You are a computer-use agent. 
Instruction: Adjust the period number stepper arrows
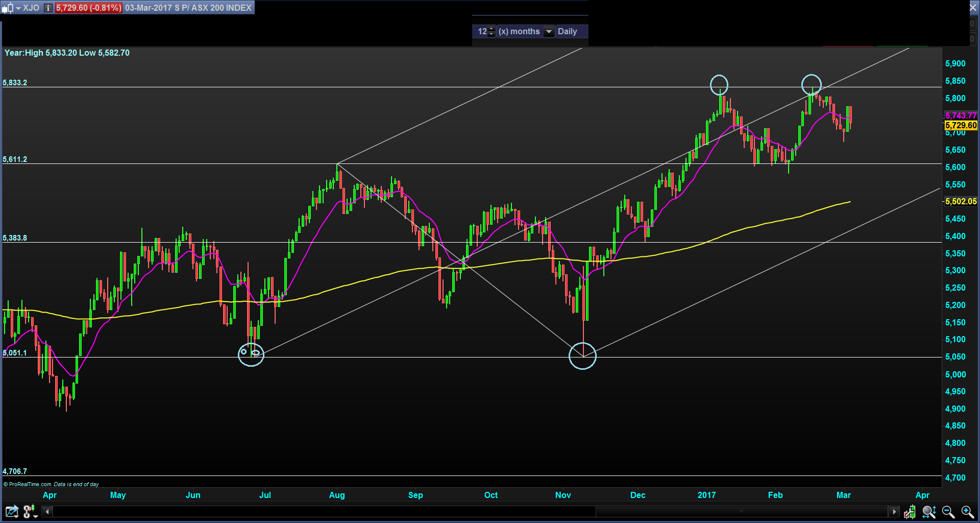click(492, 32)
